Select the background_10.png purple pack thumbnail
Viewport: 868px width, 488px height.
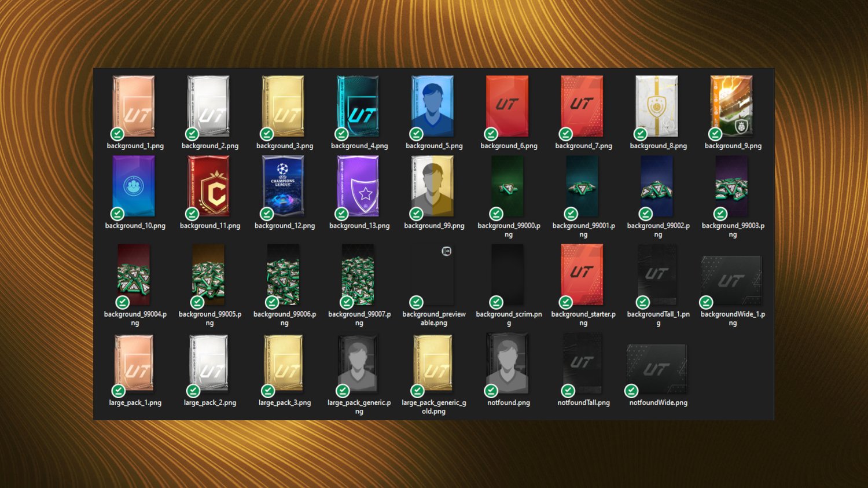coord(134,186)
